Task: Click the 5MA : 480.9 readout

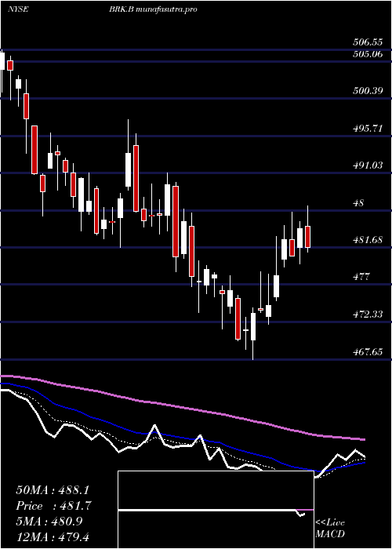Action: click(49, 522)
